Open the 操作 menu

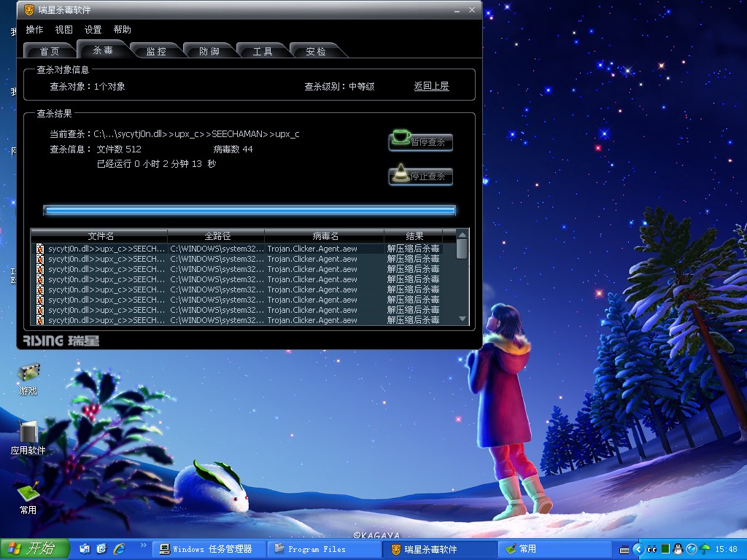[x=34, y=30]
